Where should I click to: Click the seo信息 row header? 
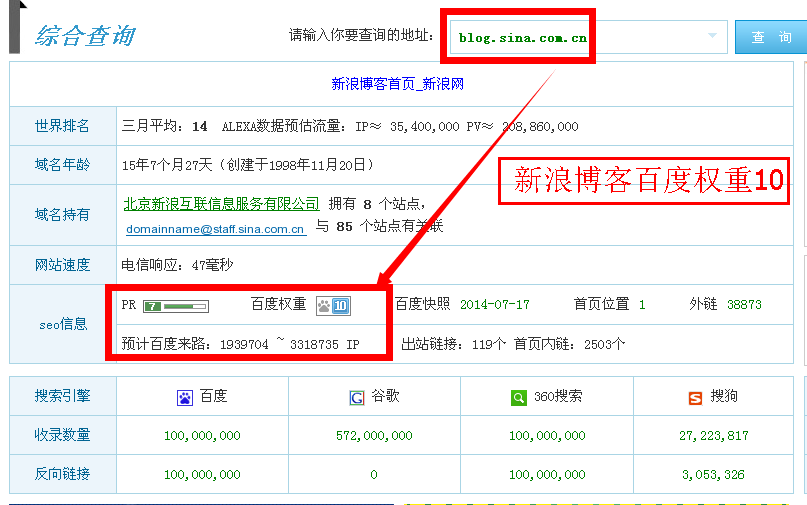(x=62, y=324)
